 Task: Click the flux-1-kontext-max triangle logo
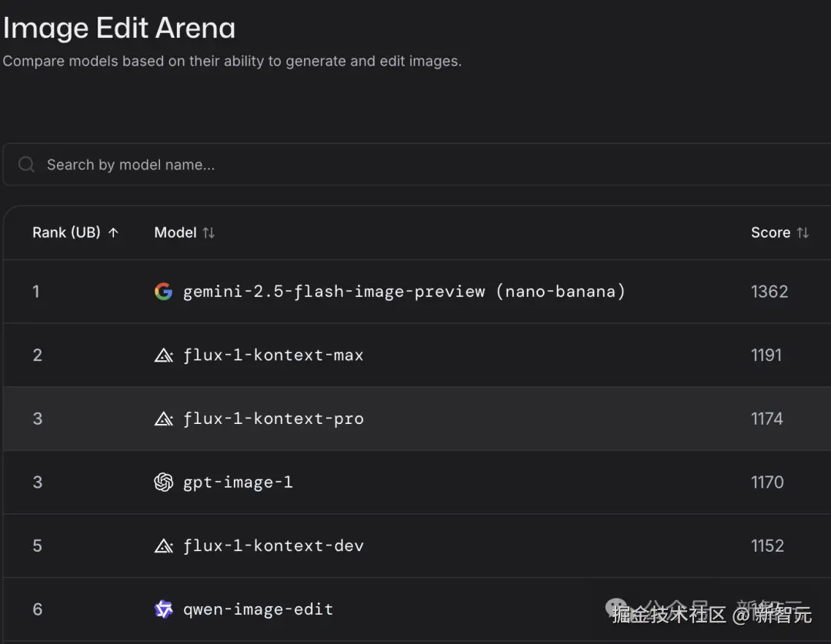click(x=163, y=355)
